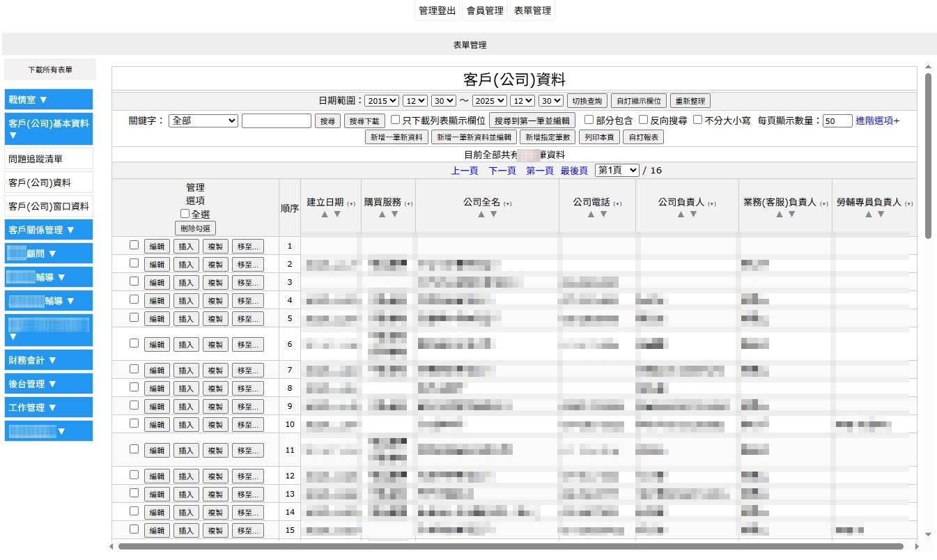Go to 下一頁 via pagination link
The height and width of the screenshot is (560, 937).
click(502, 171)
